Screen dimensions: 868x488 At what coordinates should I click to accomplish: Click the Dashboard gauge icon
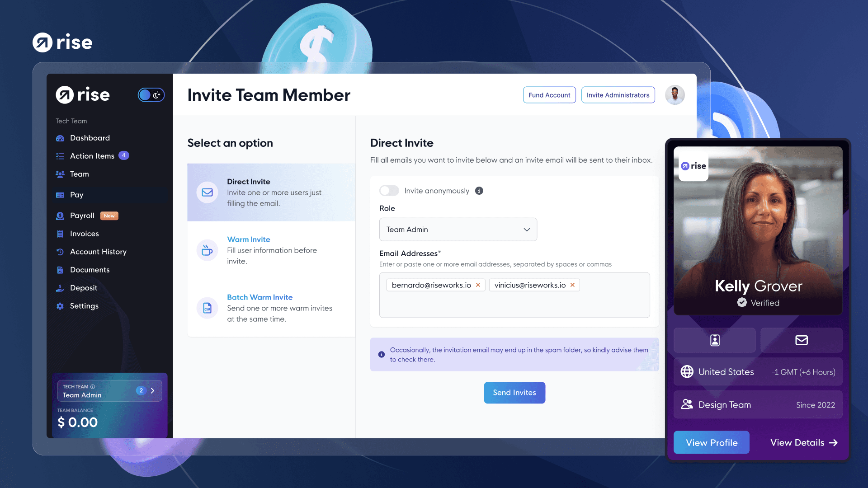coord(60,138)
